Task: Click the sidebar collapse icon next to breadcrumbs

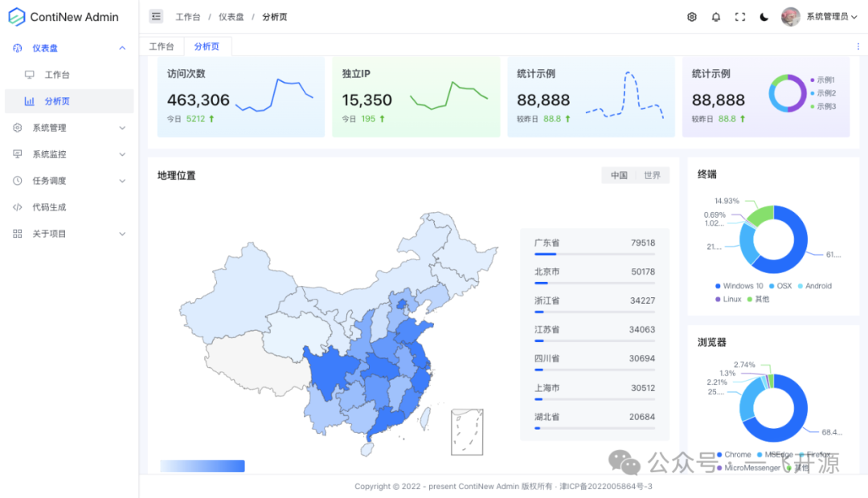Action: (156, 16)
